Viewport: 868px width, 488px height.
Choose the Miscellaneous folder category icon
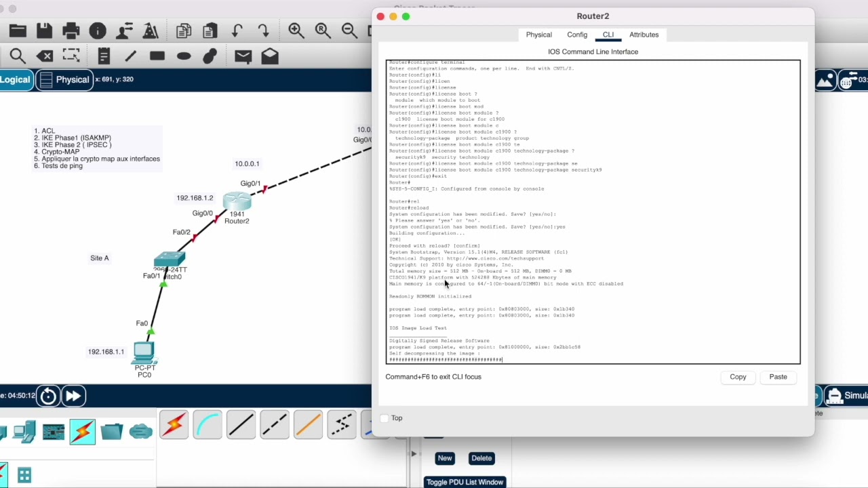[x=111, y=431]
